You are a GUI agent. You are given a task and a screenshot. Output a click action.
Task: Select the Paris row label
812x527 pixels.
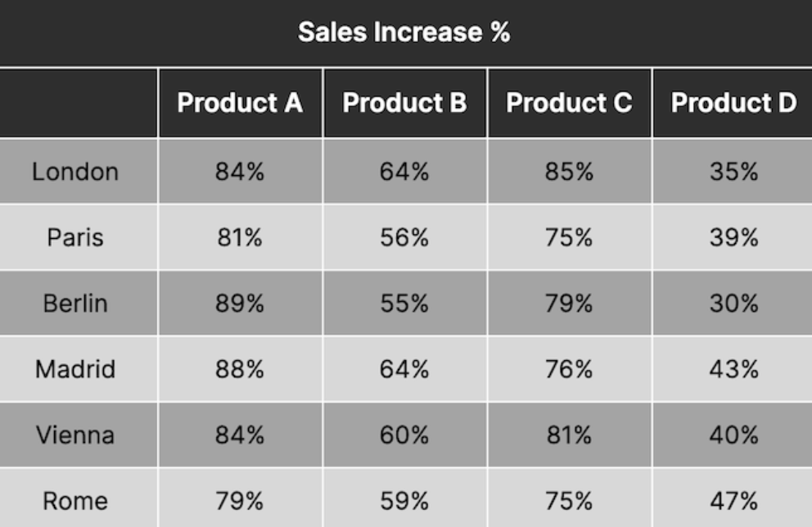point(75,237)
